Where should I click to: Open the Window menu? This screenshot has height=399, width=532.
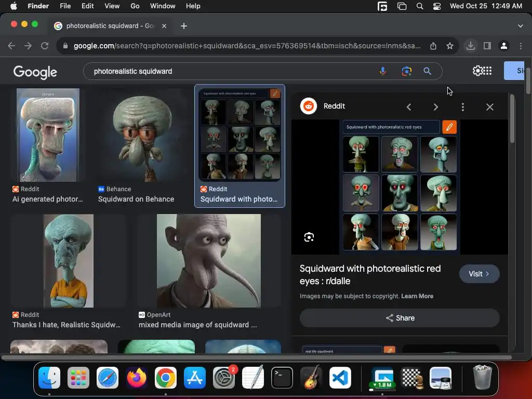[163, 6]
